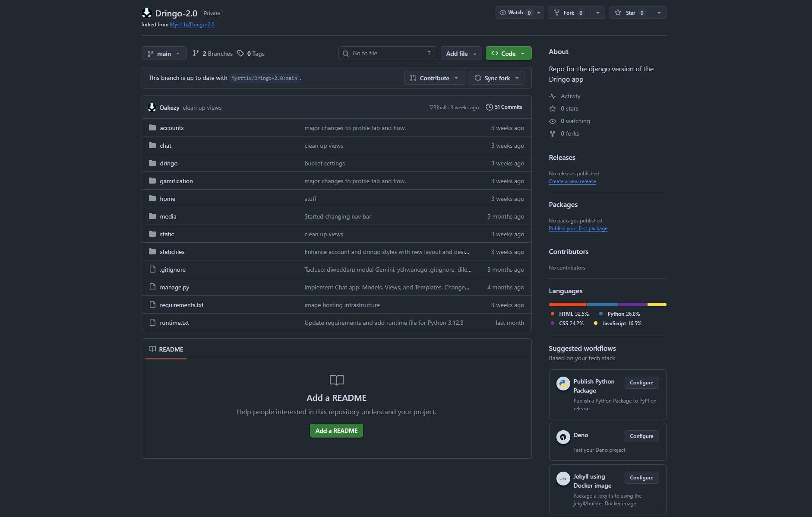Screen dimensions: 812x517
Task: Click the Python logo in suggested workflows
Action: coord(563,383)
